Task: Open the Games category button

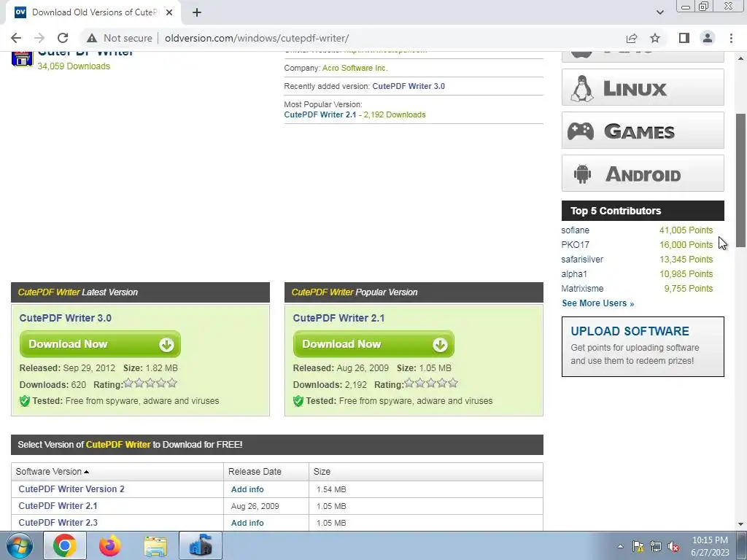Action: [x=643, y=131]
